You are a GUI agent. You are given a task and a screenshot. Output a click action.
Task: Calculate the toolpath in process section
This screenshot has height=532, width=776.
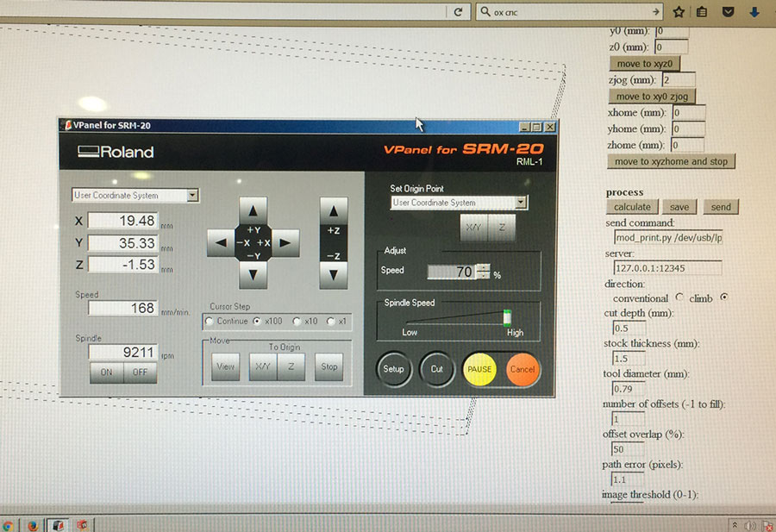point(633,207)
